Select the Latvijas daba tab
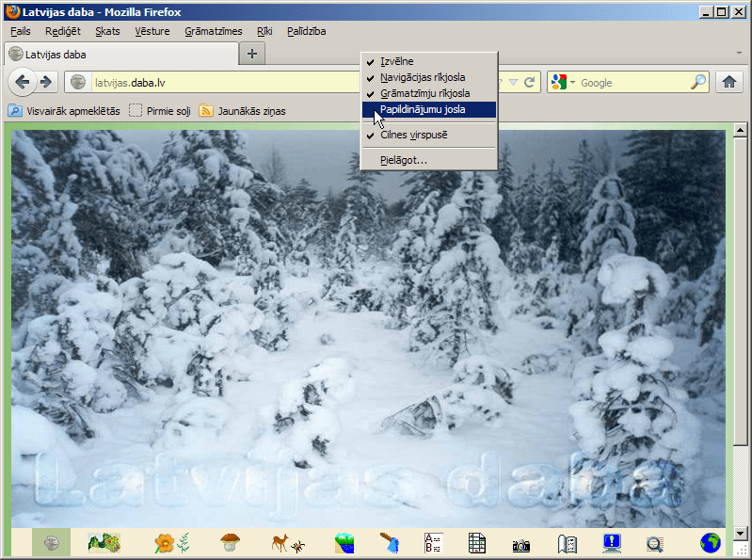 click(121, 55)
